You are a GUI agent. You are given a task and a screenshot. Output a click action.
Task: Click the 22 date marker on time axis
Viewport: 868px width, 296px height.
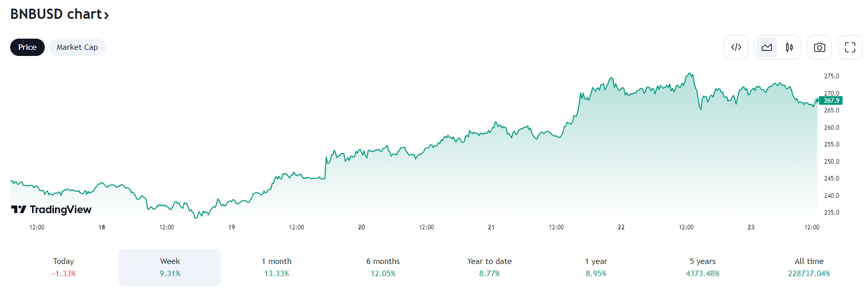pyautogui.click(x=621, y=227)
